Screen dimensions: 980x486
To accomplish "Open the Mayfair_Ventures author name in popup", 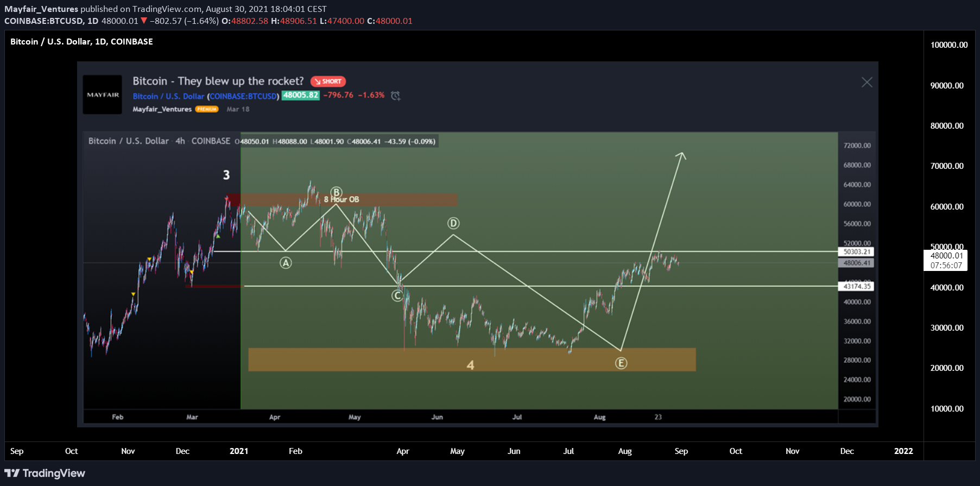I will pos(162,109).
